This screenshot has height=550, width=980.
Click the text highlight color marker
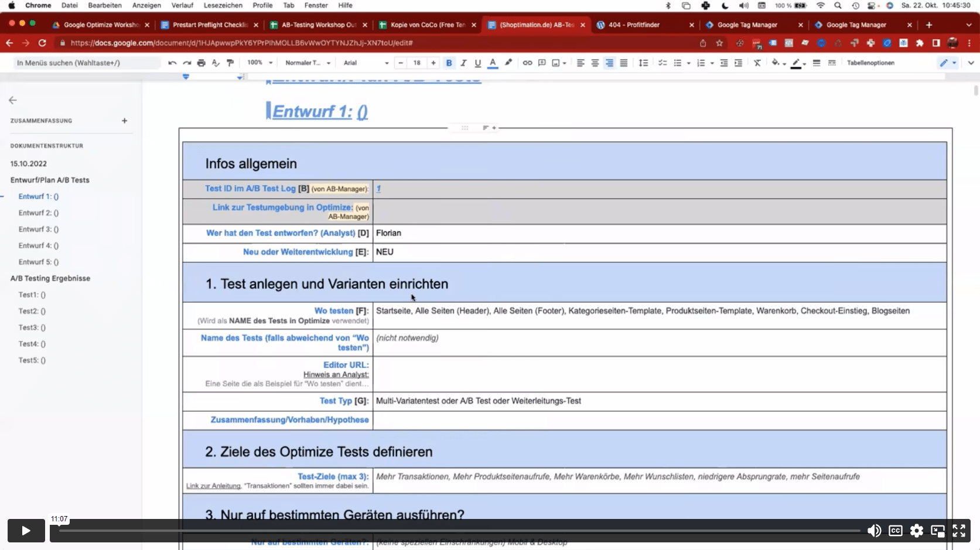508,63
